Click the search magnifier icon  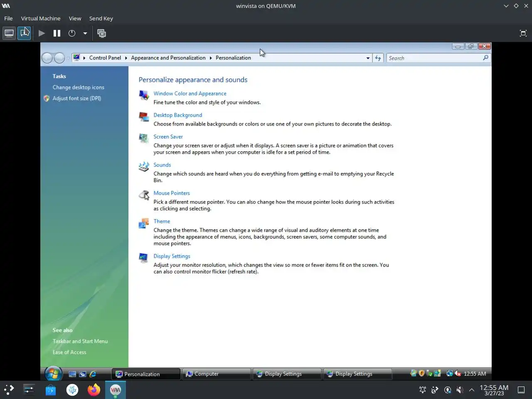click(x=485, y=58)
